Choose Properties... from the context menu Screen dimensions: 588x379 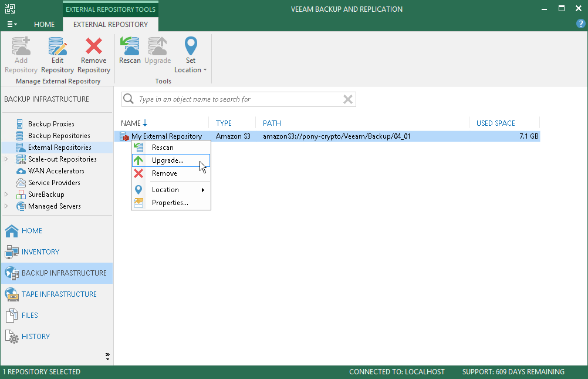point(171,203)
